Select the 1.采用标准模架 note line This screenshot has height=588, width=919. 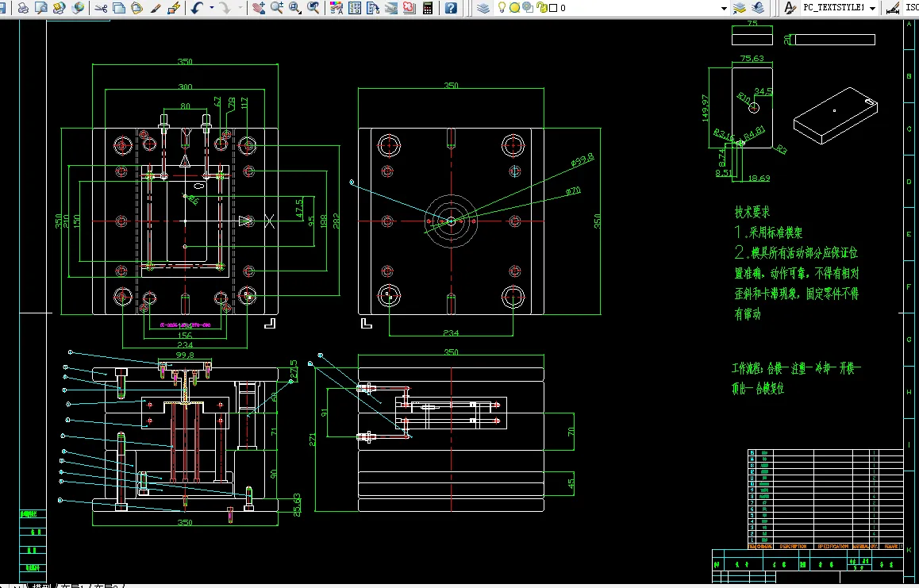[768, 233]
